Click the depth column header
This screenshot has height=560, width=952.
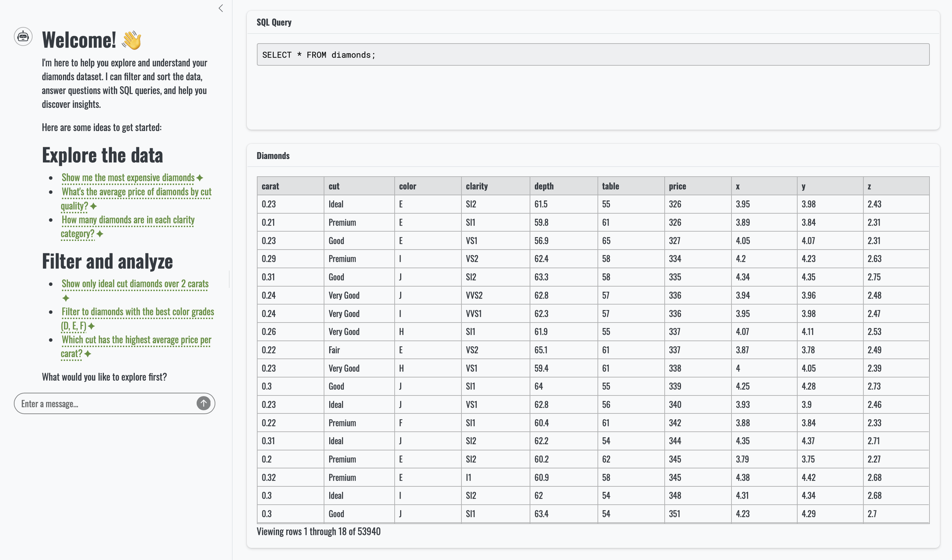click(x=543, y=186)
